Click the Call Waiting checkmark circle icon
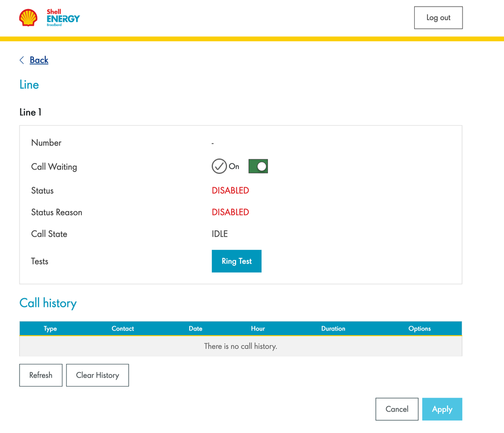Image resolution: width=504 pixels, height=433 pixels. pos(219,166)
